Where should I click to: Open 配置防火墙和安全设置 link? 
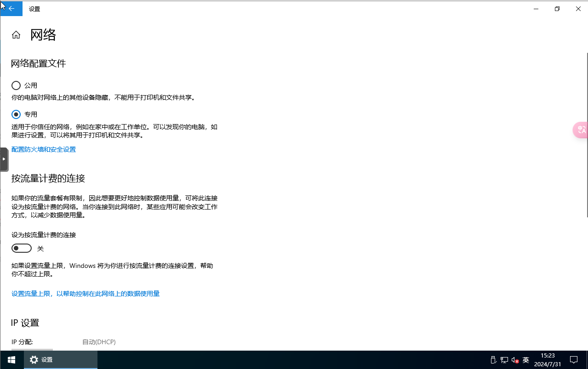[44, 149]
